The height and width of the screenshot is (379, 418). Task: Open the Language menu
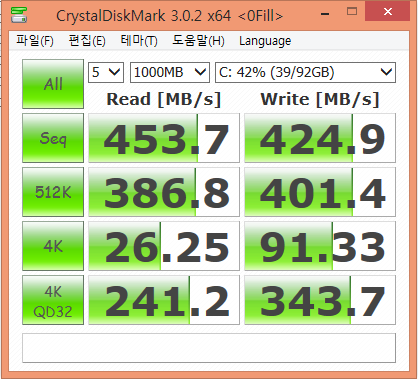265,41
